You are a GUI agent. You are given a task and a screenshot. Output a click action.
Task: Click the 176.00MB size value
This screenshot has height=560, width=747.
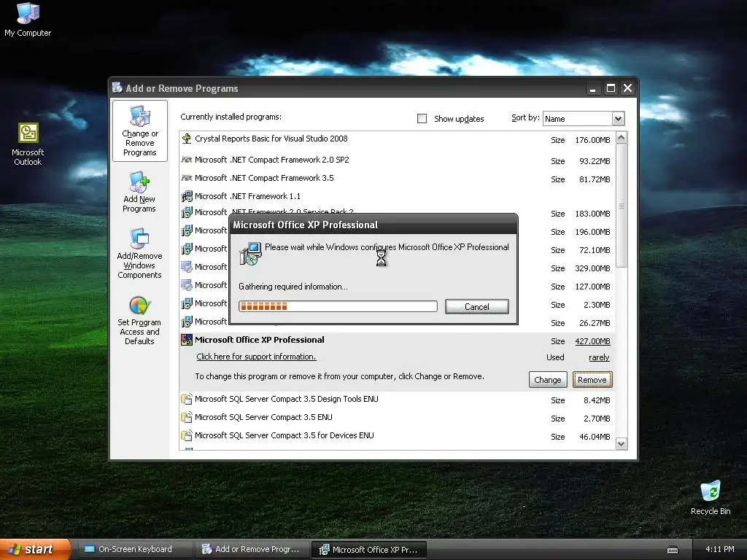pyautogui.click(x=592, y=140)
